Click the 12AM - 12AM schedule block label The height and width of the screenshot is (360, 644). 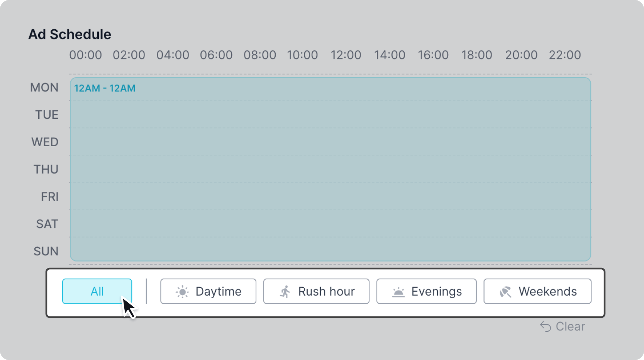(105, 88)
